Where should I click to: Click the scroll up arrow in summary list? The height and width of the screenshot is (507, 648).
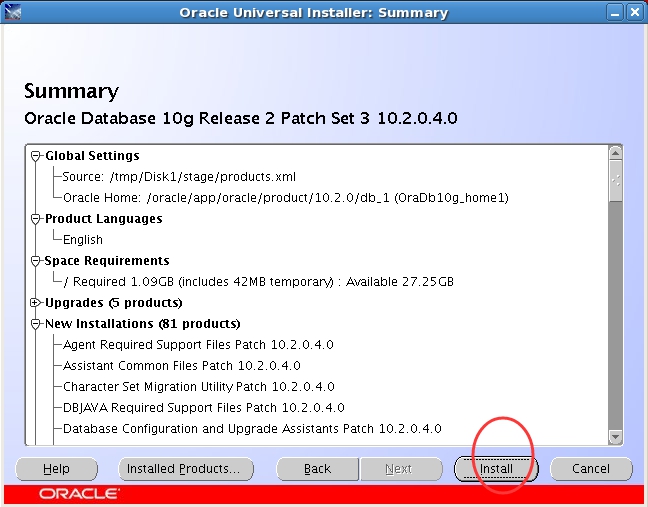(x=615, y=153)
